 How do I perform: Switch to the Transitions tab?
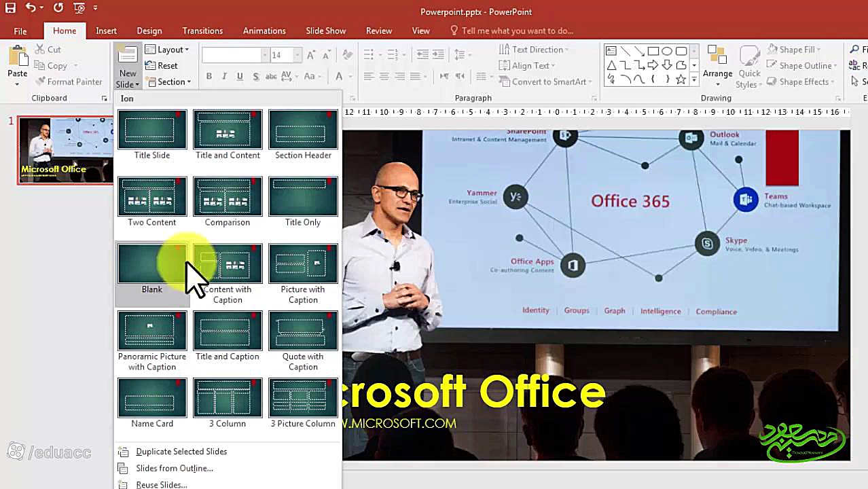[202, 31]
